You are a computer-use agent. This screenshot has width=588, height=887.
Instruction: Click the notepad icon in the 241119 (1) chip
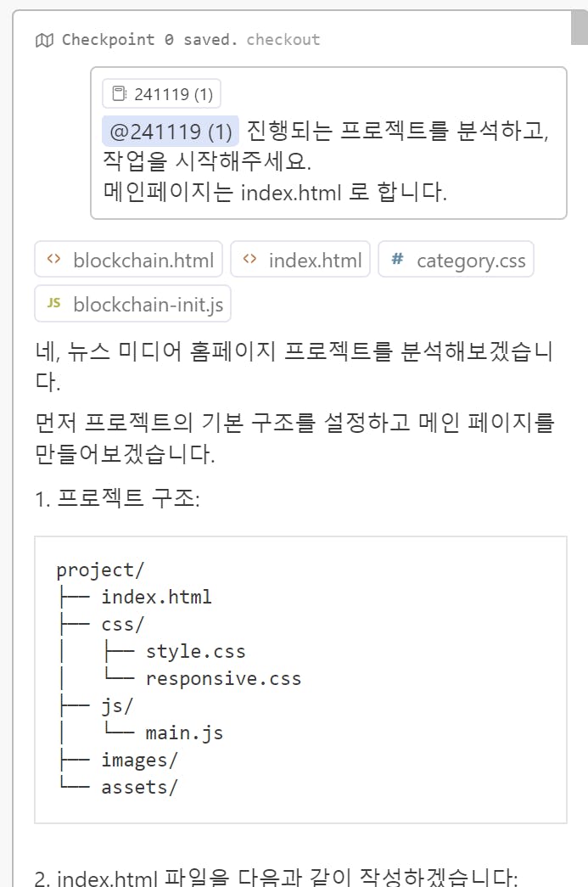(x=120, y=94)
